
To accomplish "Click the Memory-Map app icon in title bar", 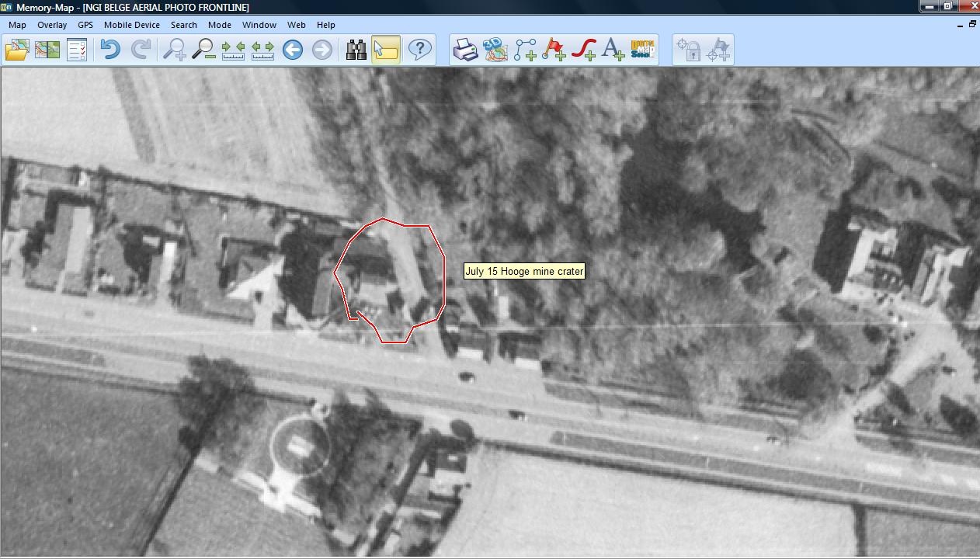I will (x=7, y=7).
